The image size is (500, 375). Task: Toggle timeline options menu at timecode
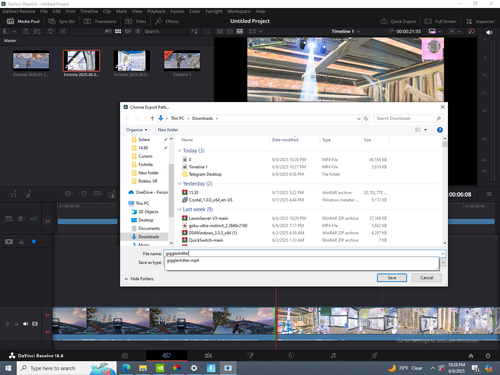(489, 194)
